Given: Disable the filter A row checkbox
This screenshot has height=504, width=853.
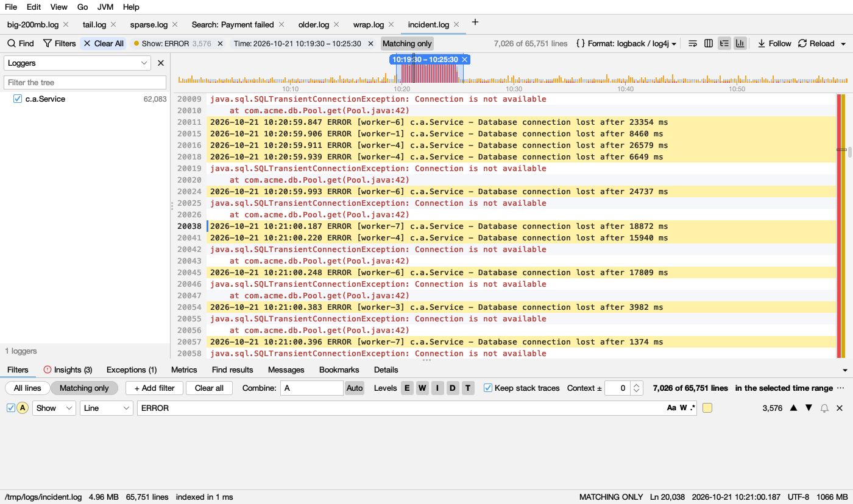Looking at the screenshot, I should [x=10, y=408].
